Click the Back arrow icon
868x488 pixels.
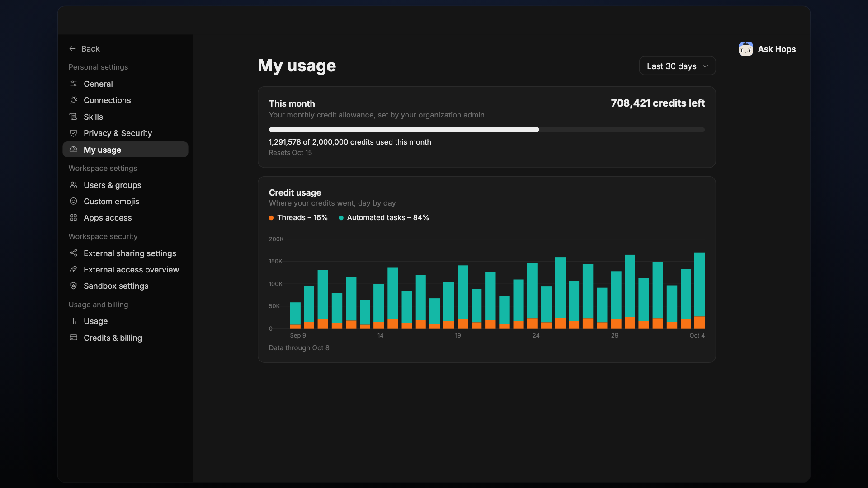click(72, 49)
